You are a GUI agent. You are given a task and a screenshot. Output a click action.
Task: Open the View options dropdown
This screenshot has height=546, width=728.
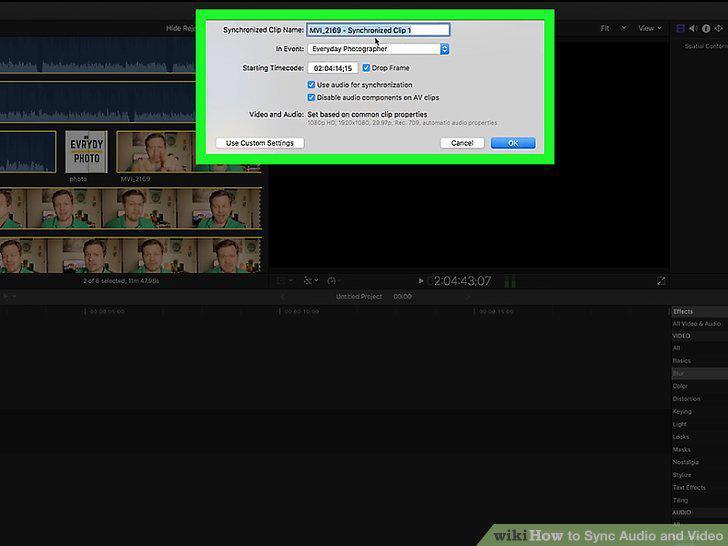point(650,28)
